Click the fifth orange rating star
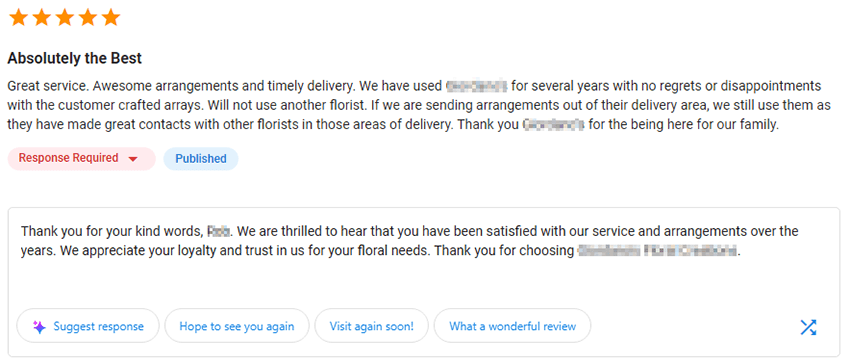The width and height of the screenshot is (850, 363). click(x=111, y=17)
